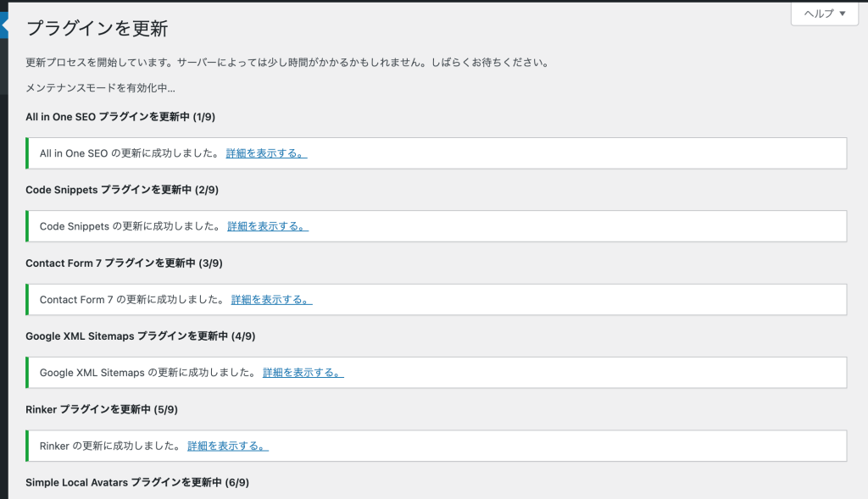Click the message Code Snippets の更新に成功しました。
868x499 pixels.
click(x=131, y=226)
